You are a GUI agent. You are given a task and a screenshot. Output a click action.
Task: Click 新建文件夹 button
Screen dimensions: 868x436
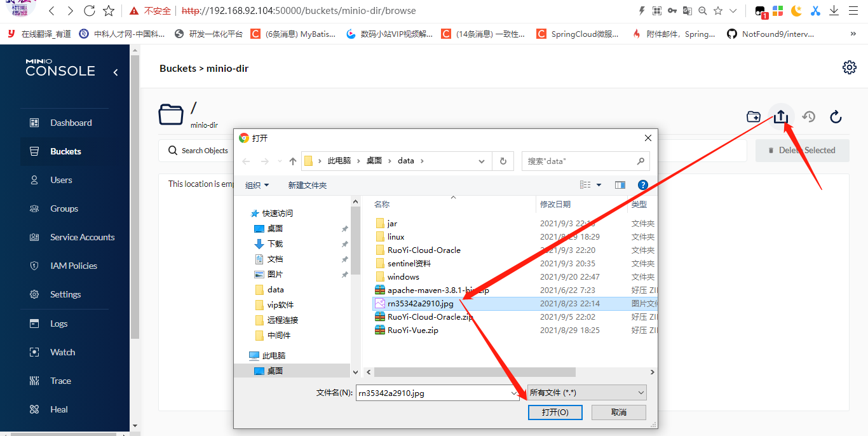coord(307,185)
